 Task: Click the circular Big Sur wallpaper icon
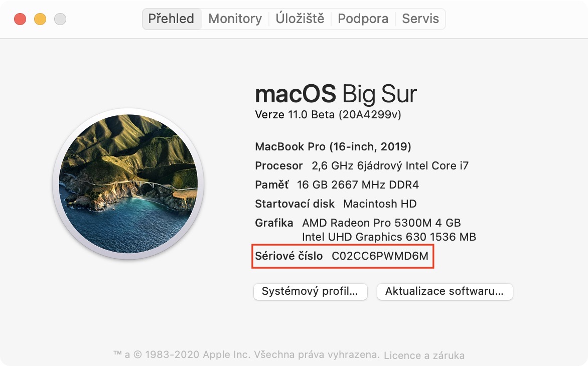pos(128,183)
